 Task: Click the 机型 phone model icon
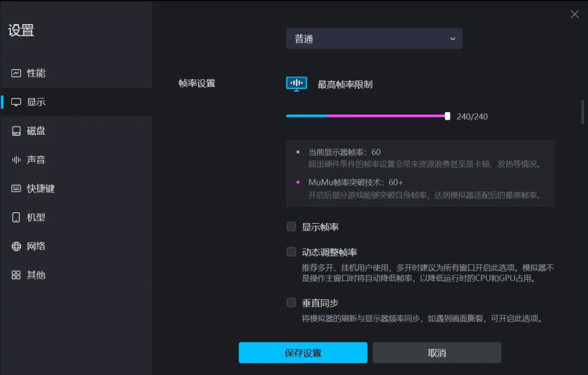pos(16,217)
